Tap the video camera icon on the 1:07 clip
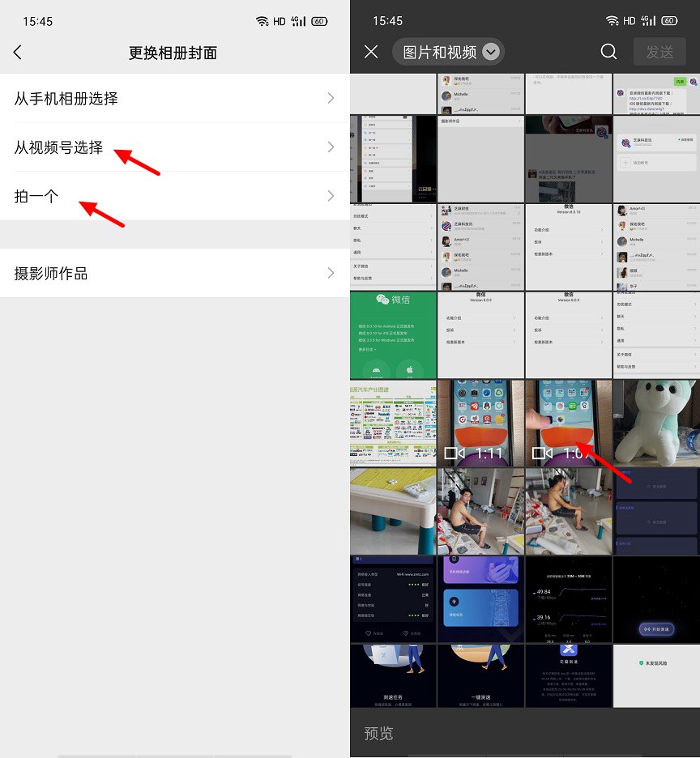This screenshot has height=758, width=700. coord(541,454)
